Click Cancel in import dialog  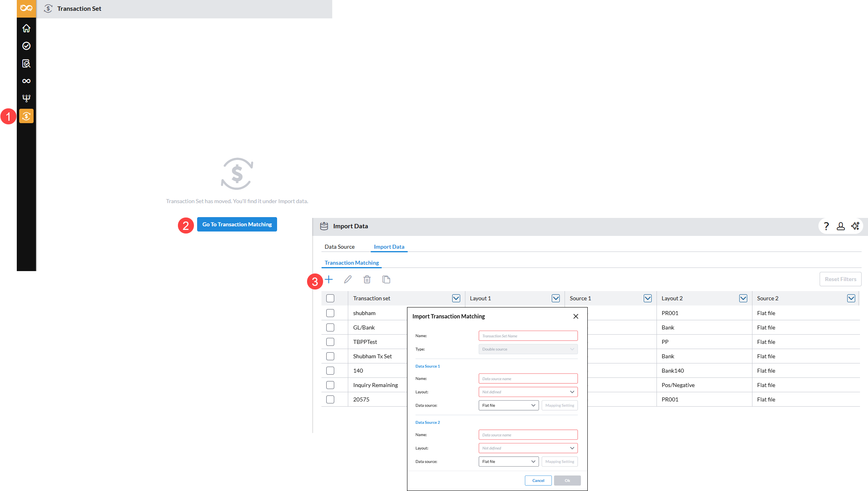click(x=538, y=481)
